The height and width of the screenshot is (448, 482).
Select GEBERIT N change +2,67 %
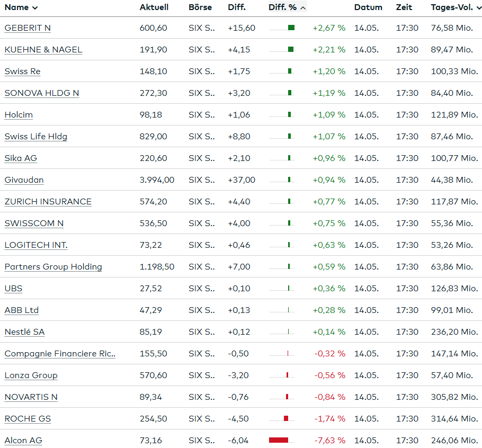[329, 28]
